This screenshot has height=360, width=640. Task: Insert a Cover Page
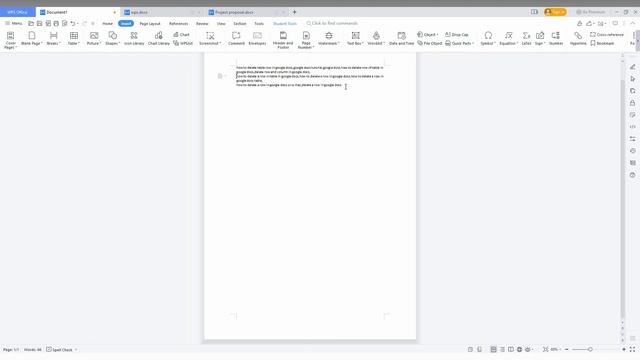tap(11, 40)
